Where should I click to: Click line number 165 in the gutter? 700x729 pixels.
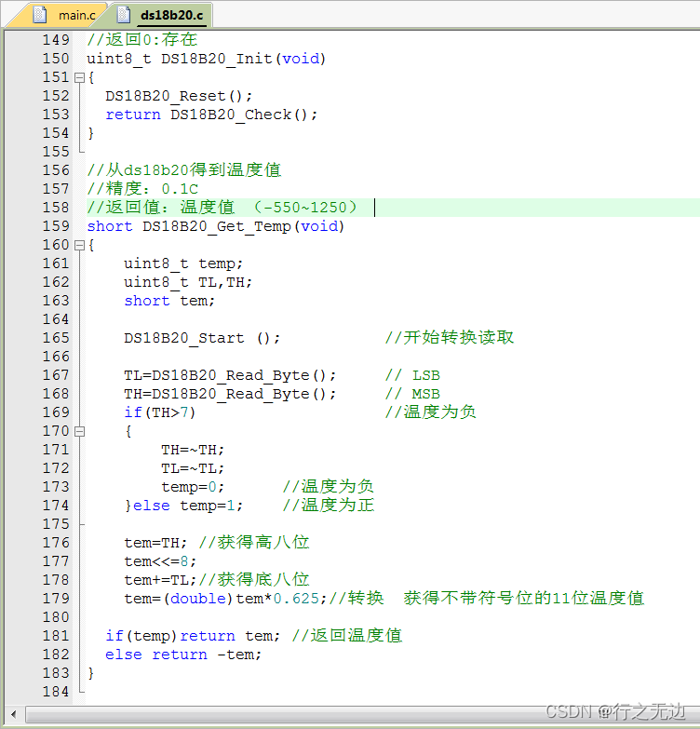pyautogui.click(x=56, y=338)
